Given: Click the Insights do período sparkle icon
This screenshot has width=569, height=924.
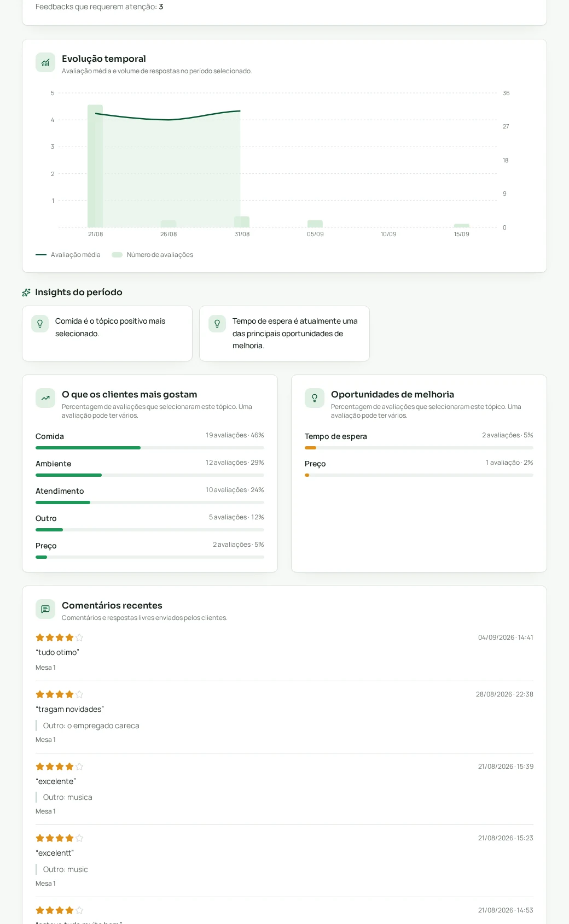Looking at the screenshot, I should coord(26,293).
